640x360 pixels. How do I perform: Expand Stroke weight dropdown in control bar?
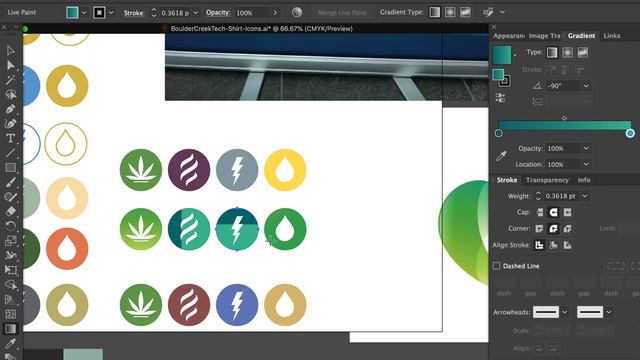pyautogui.click(x=196, y=13)
